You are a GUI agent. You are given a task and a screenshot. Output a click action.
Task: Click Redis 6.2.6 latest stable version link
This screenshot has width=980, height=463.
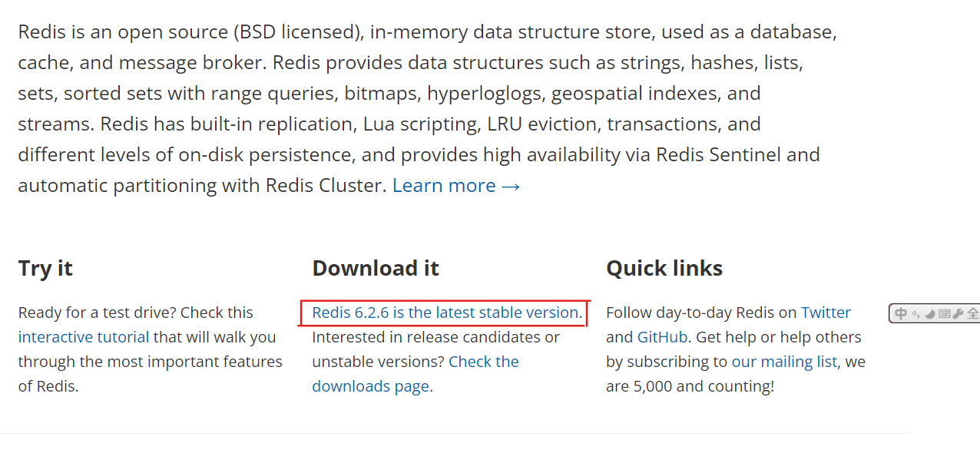pos(447,313)
